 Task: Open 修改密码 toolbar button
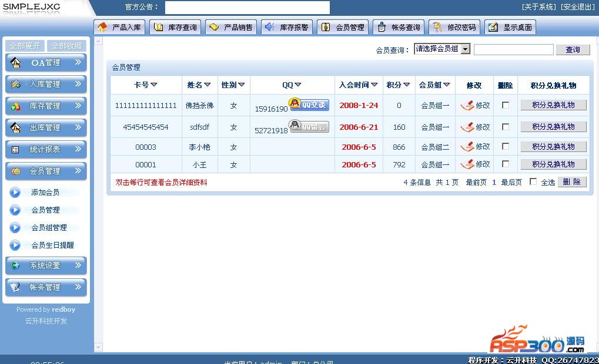(x=454, y=27)
